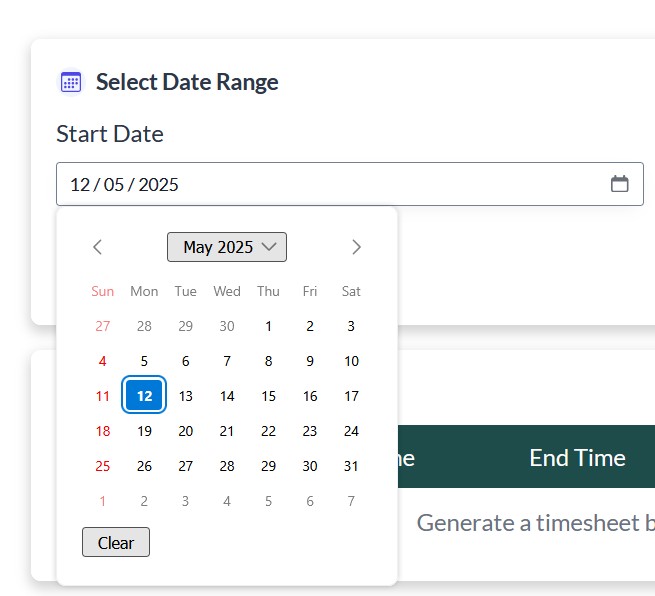Click the End Time column header
This screenshot has width=655, height=596.
(x=577, y=458)
